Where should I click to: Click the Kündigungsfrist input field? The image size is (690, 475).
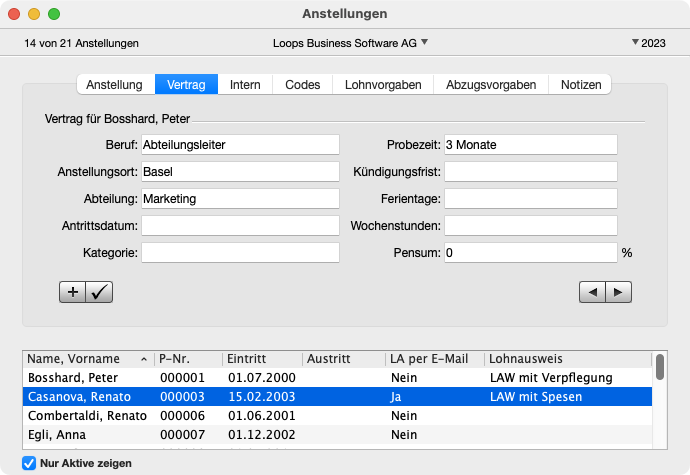click(531, 171)
